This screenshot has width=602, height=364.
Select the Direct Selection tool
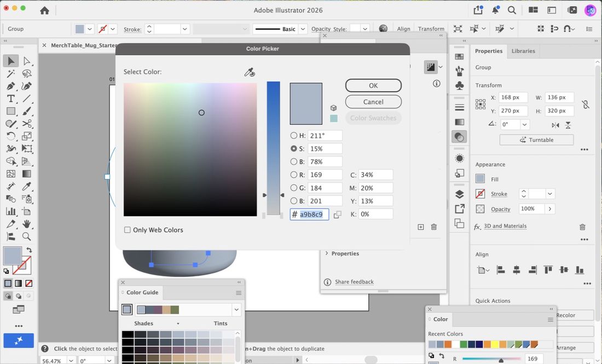(x=26, y=61)
